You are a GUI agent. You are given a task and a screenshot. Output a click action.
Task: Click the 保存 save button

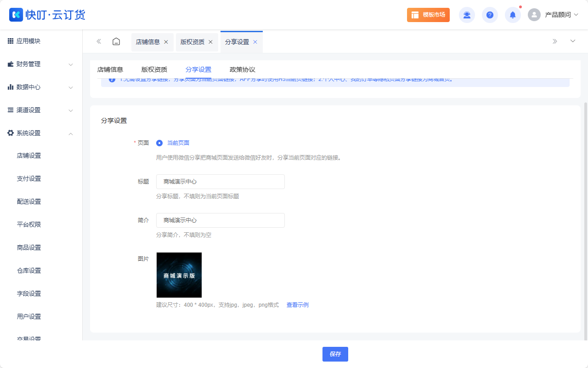335,354
